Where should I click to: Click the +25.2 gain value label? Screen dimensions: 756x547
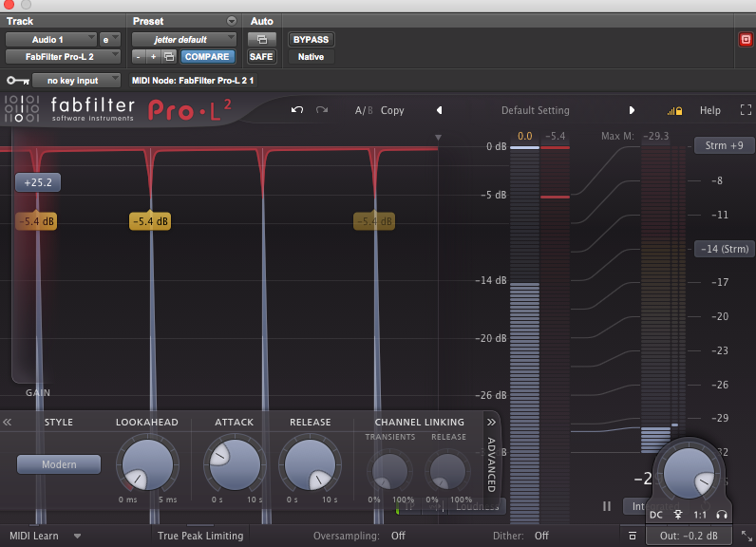(x=38, y=182)
